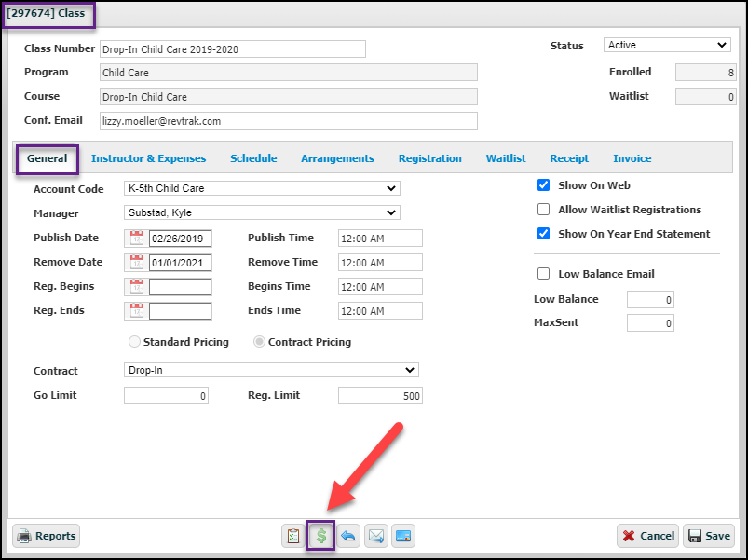Select Standard Pricing radio option

[x=134, y=342]
